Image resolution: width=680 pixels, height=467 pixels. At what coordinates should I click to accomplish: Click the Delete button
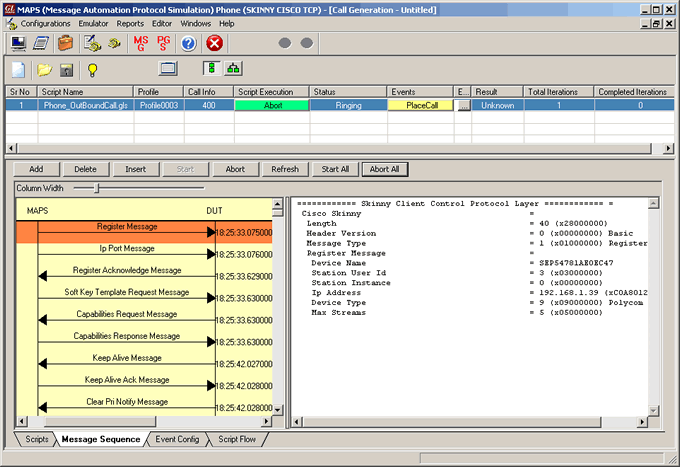85,169
